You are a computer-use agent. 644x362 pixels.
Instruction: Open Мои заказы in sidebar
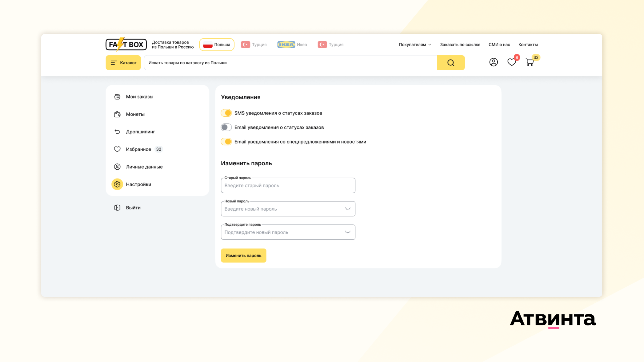point(139,97)
